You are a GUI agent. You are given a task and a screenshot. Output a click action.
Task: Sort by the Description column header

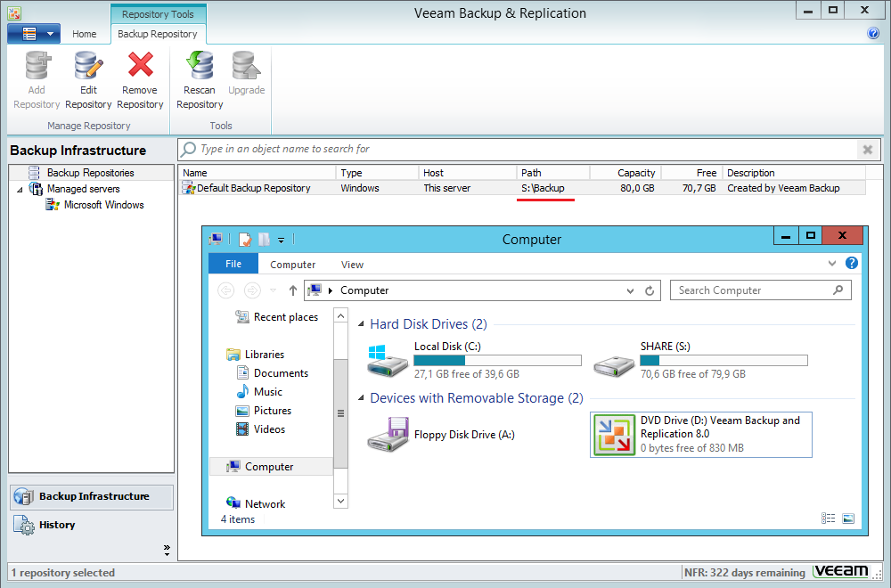[x=795, y=173]
